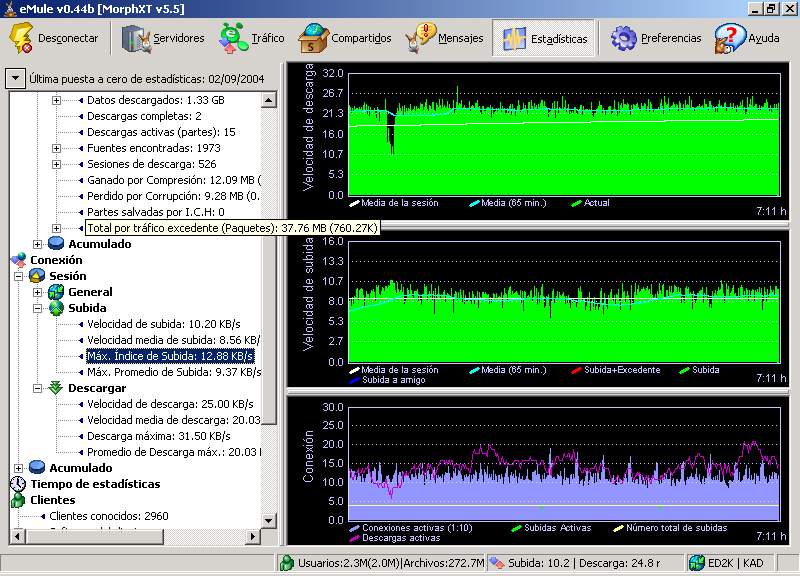Click the Desconectar button label
Viewport: 800px width, 576px height.
click(68, 38)
